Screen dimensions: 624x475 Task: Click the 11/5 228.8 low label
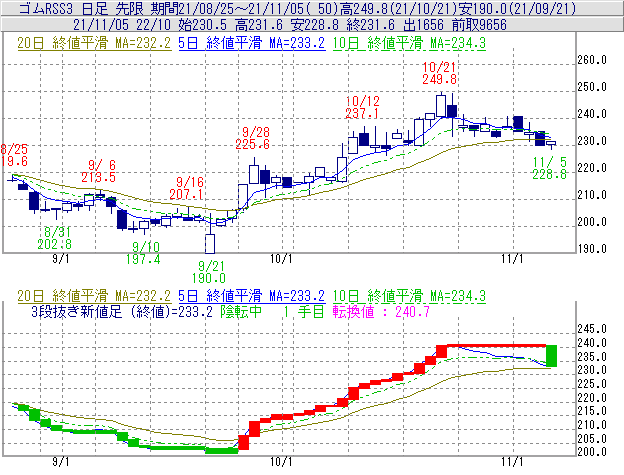click(550, 168)
